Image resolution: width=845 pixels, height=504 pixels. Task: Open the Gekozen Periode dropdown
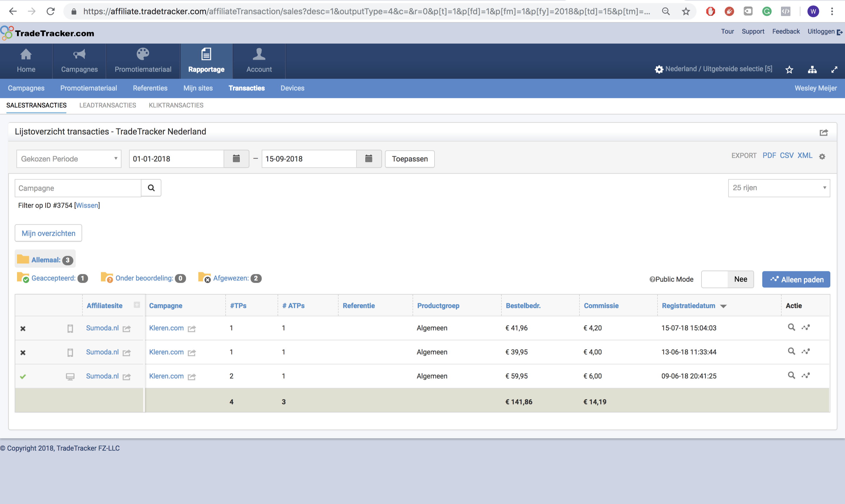point(69,159)
